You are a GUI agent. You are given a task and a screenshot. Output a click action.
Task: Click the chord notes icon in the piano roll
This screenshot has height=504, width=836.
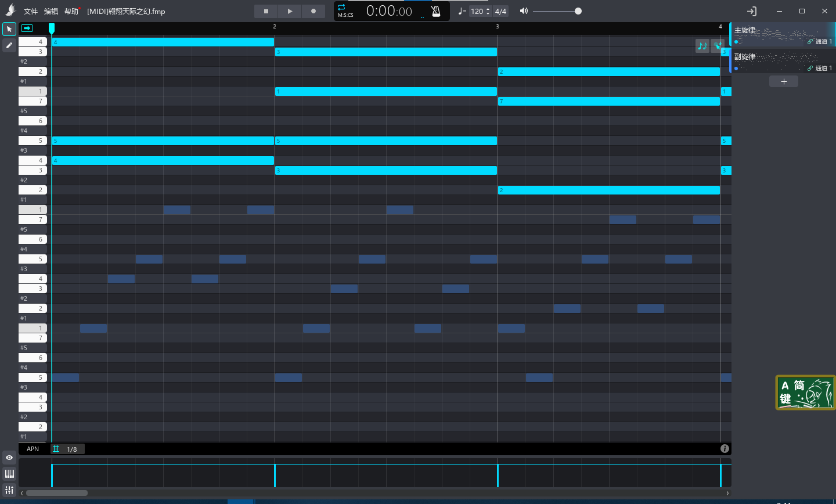[702, 46]
